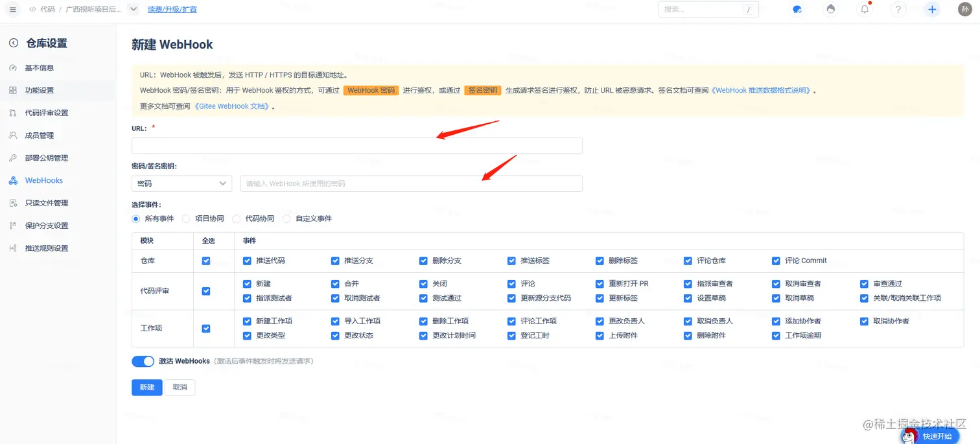Uncheck the 设置草稿 checkbox
The width and height of the screenshot is (980, 444).
pos(688,298)
